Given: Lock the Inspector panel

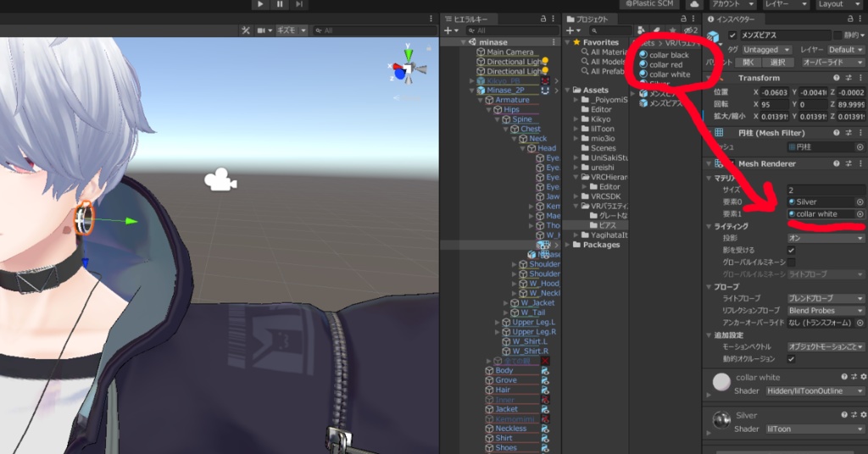Looking at the screenshot, I should click(x=850, y=19).
